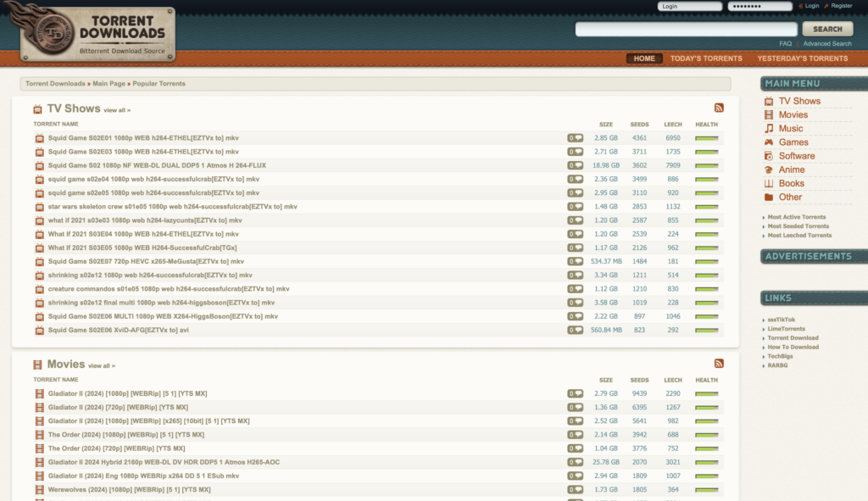Screen dimensions: 868x501
Task: Click the Movies film icon in Main Menu
Action: [x=768, y=115]
